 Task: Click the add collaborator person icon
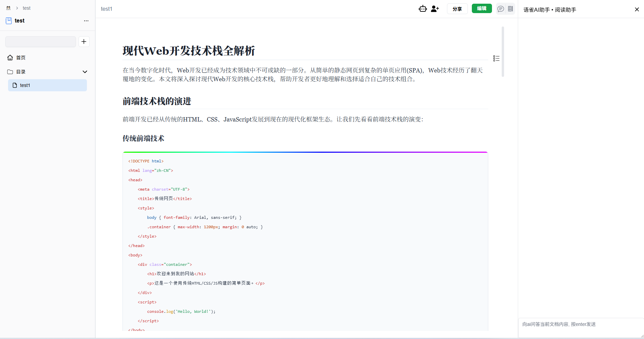point(435,9)
